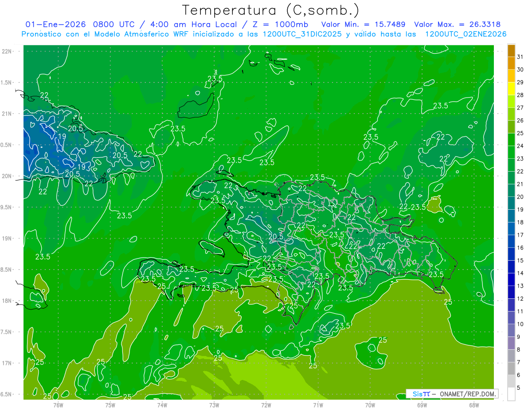532x411 pixels.
Task: Click the '76W' longitude axis label
Action: click(58, 405)
